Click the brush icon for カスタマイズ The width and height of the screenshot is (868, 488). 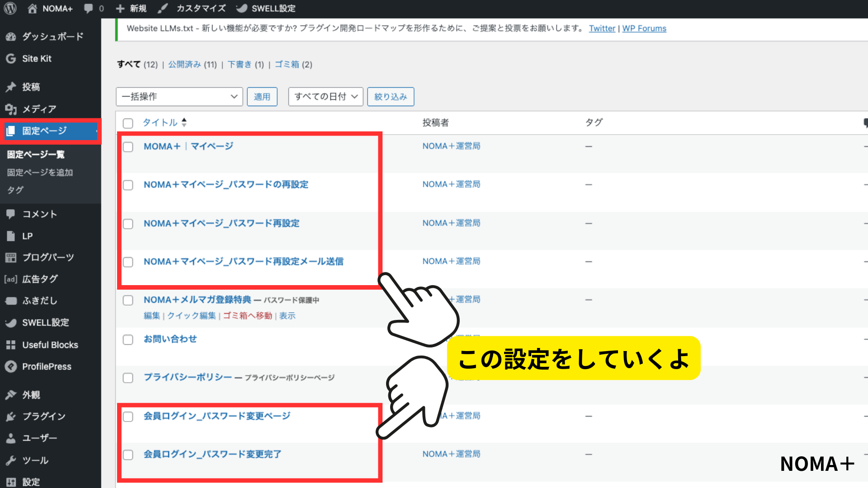[x=163, y=8]
